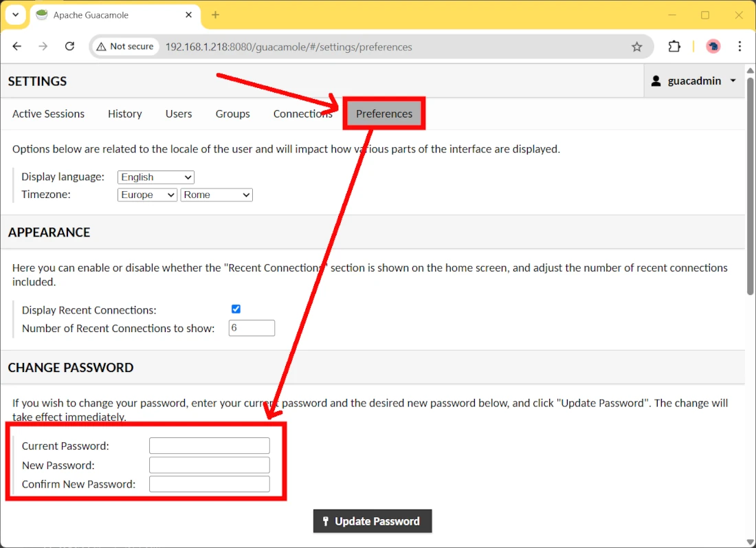Focus the Current Password field
756x548 pixels.
click(209, 446)
